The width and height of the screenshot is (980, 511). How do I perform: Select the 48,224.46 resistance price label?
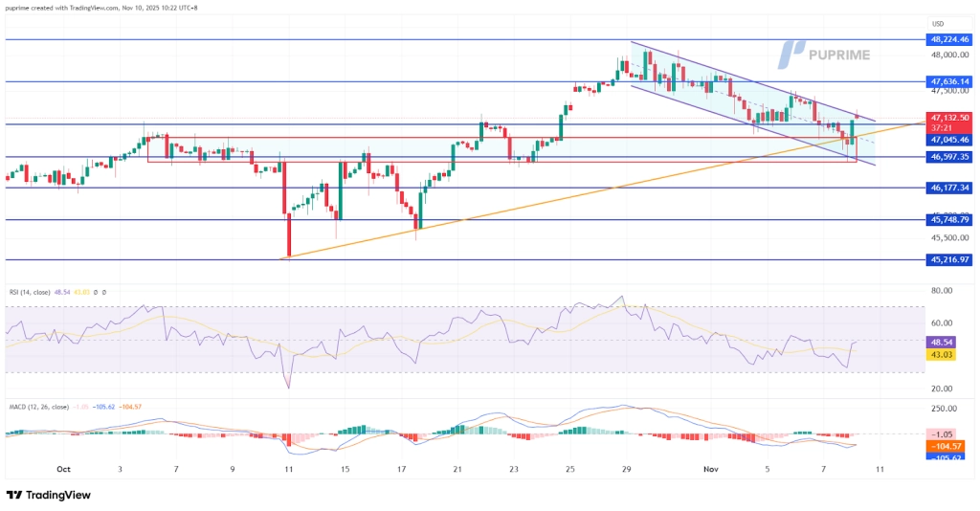click(x=947, y=39)
